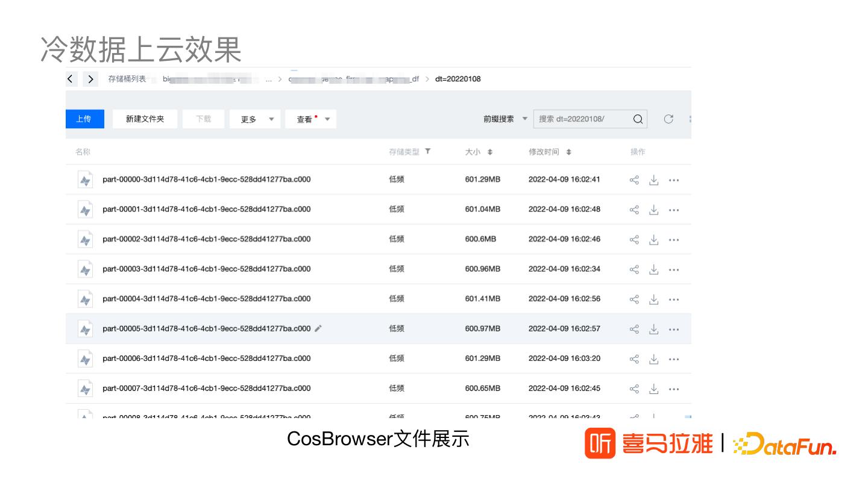Share file part-00000 via share icon
Screen dimensions: 868x488
(634, 180)
